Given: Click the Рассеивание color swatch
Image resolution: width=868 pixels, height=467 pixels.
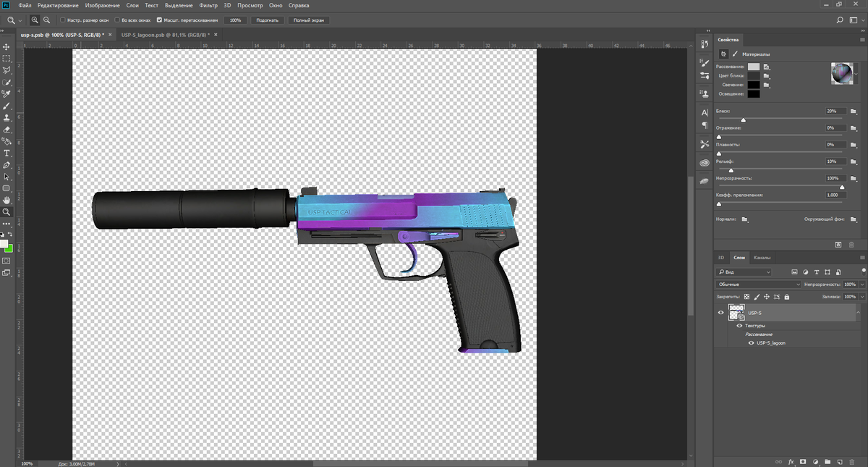Looking at the screenshot, I should tap(754, 66).
